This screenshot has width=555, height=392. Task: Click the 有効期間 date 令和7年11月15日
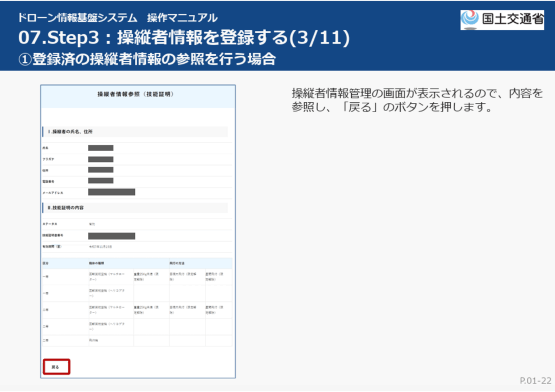100,247
